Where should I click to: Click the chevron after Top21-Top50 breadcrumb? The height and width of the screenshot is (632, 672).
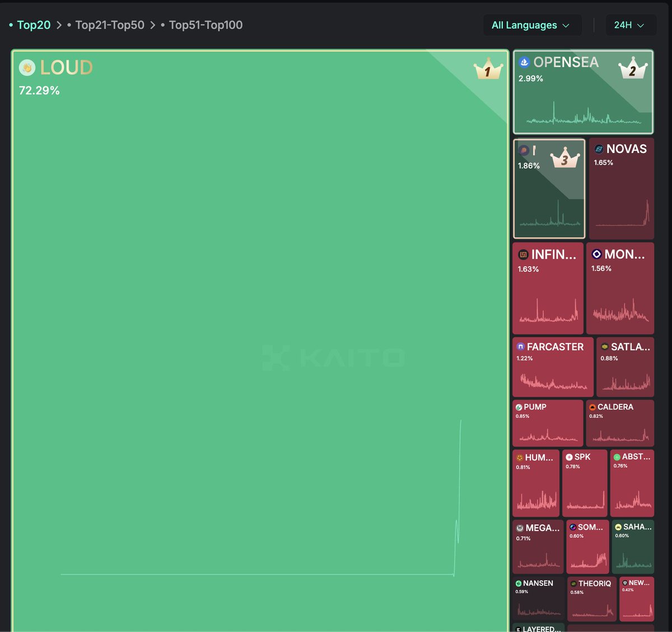tap(152, 25)
